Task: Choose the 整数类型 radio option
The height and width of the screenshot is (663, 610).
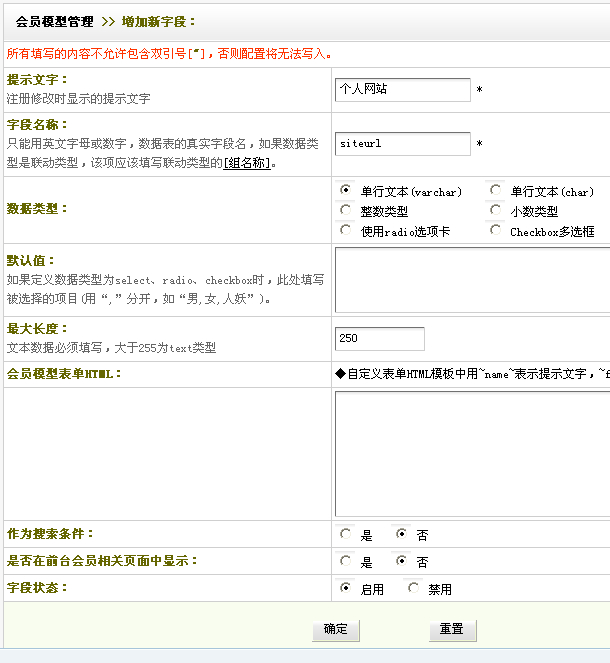Action: 346,210
